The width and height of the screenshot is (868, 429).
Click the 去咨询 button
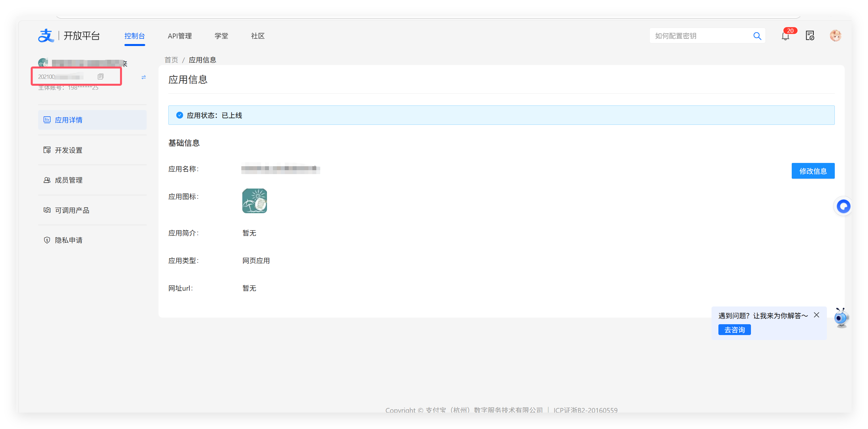pos(734,330)
